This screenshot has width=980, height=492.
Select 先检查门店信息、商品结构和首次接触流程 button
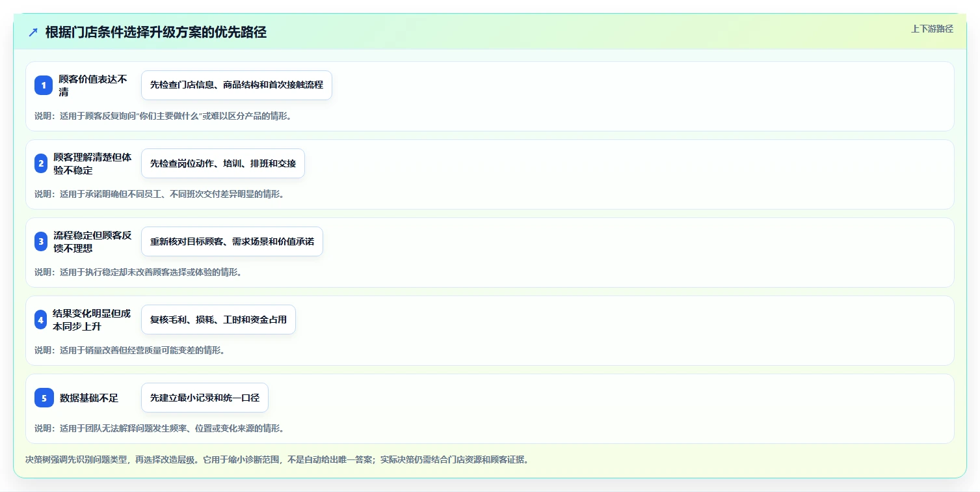pyautogui.click(x=237, y=85)
